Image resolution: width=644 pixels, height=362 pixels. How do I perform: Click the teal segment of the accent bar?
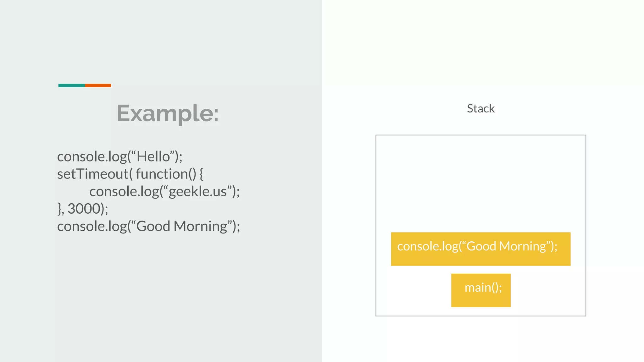[x=71, y=85]
